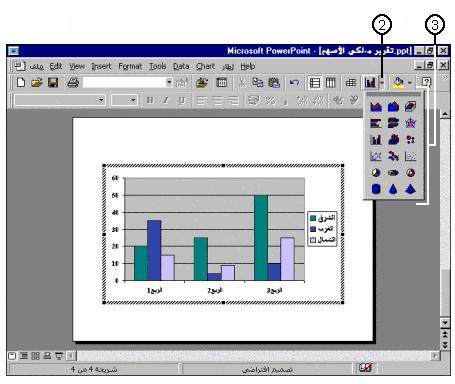The width and height of the screenshot is (455, 384).
Task: Open the chart type dropdown arrow
Action: [x=382, y=82]
